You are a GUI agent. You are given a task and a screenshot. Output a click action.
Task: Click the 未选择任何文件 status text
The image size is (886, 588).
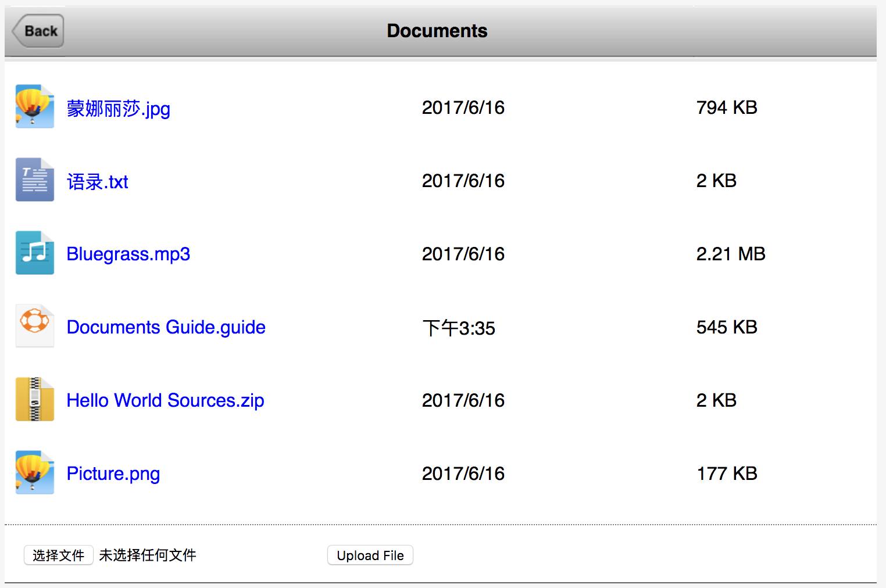[x=148, y=555]
